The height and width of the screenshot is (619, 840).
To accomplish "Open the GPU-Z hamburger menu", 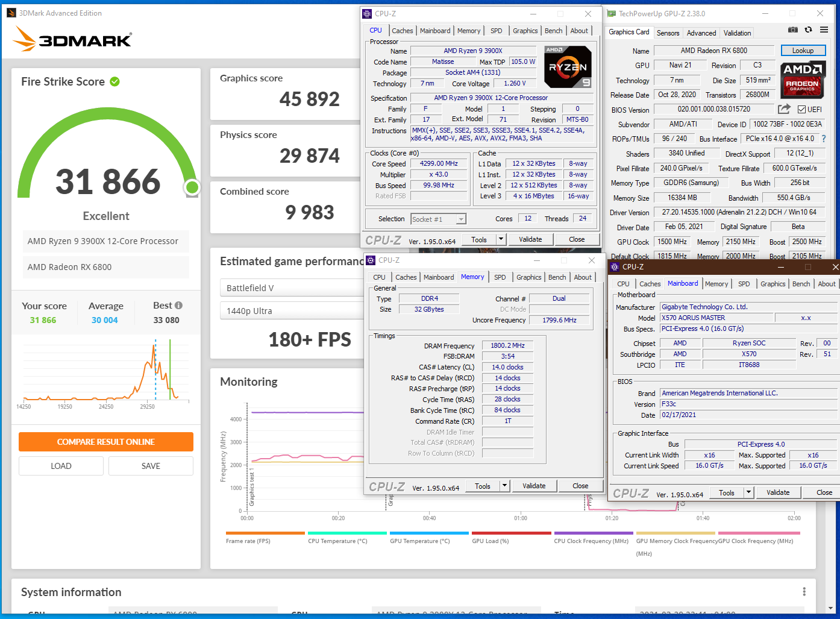I will [x=824, y=30].
